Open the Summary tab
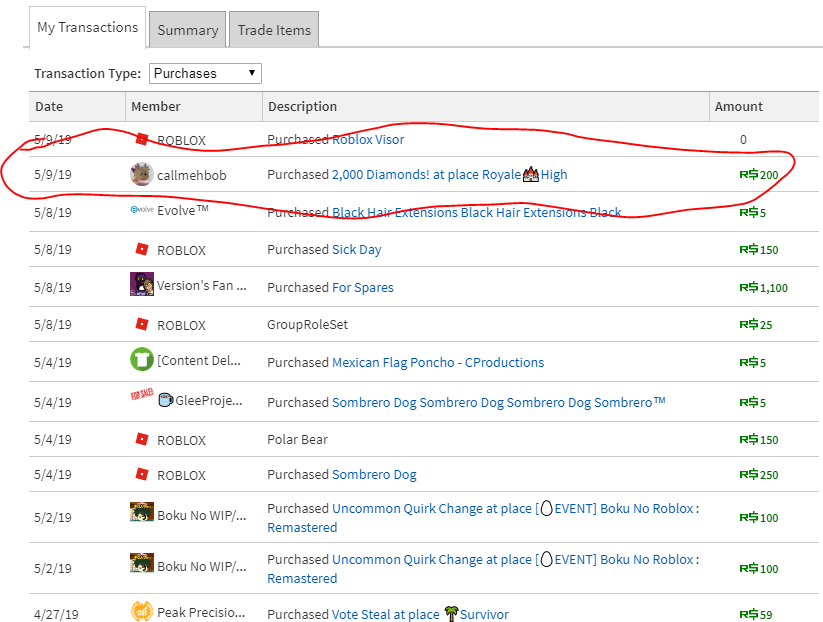 point(187,30)
